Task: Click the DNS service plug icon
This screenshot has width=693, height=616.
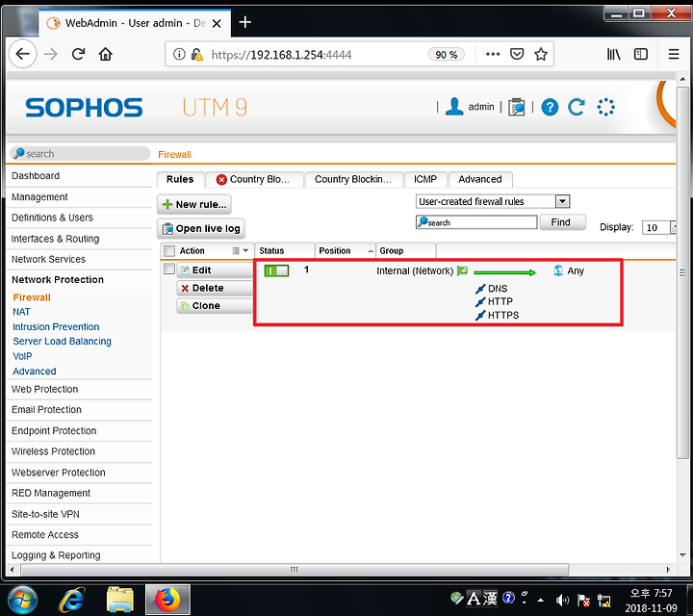Action: (480, 289)
